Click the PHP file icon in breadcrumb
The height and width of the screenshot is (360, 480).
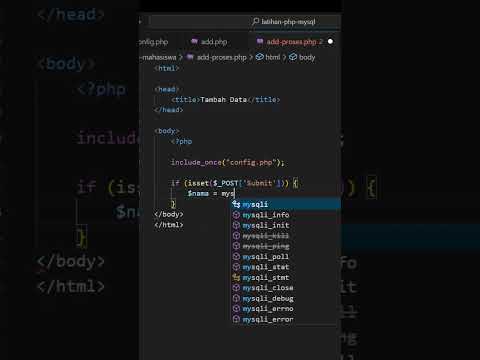point(190,57)
